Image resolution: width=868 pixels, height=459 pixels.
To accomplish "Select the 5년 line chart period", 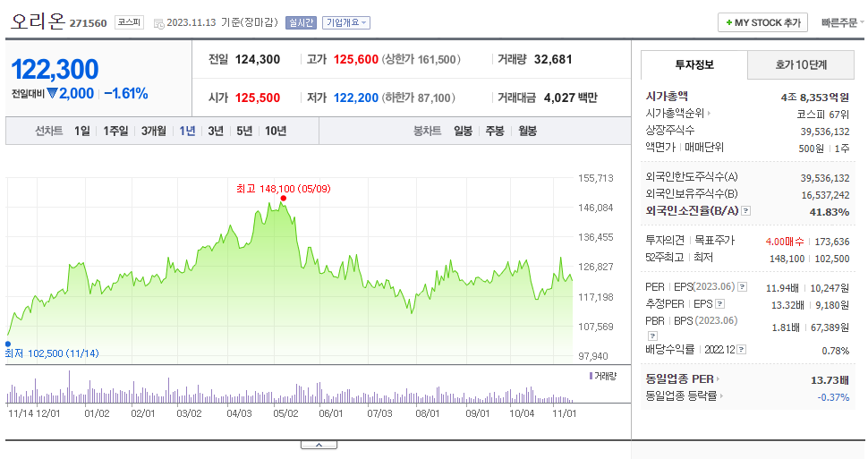I will click(244, 131).
